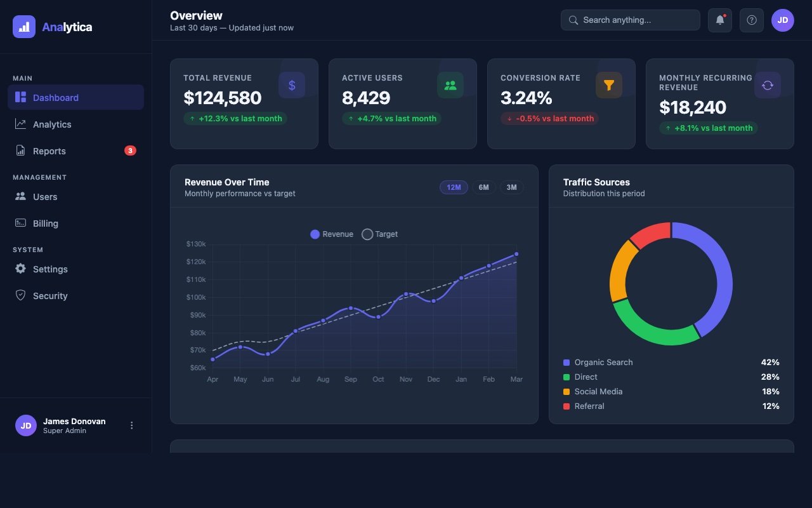
Task: Click the Monthly Recurring Revenue refresh icon
Action: click(x=768, y=85)
